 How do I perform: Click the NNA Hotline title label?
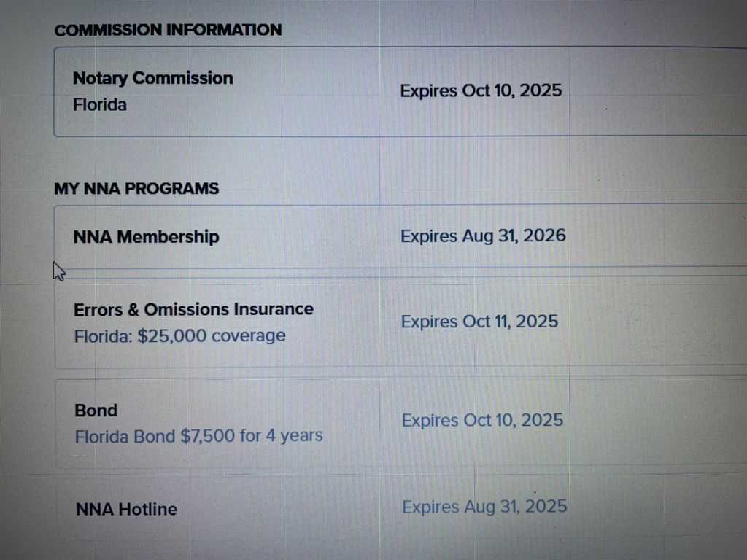click(x=126, y=510)
